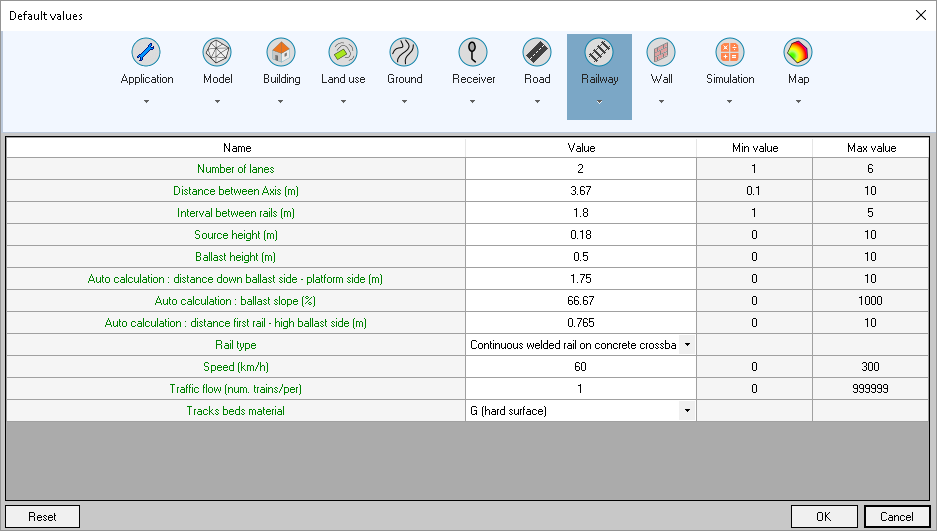Expand the arrow under Land use
The width and height of the screenshot is (937, 531).
(343, 102)
